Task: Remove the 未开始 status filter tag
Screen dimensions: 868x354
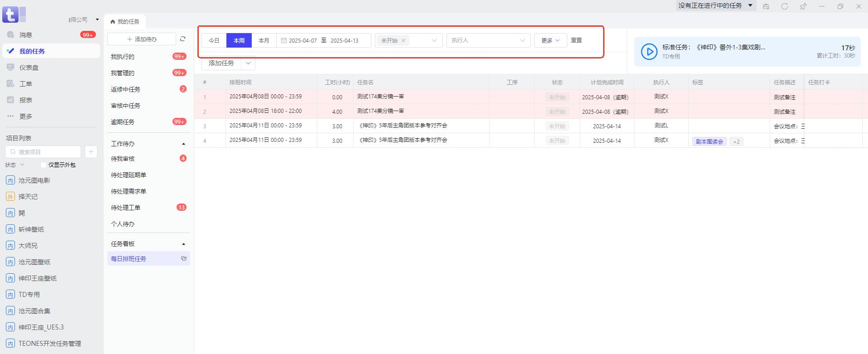Action: tap(403, 40)
